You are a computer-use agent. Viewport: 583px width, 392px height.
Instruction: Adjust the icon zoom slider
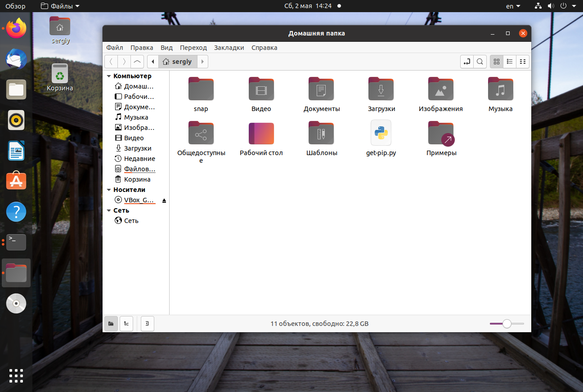[x=507, y=324]
